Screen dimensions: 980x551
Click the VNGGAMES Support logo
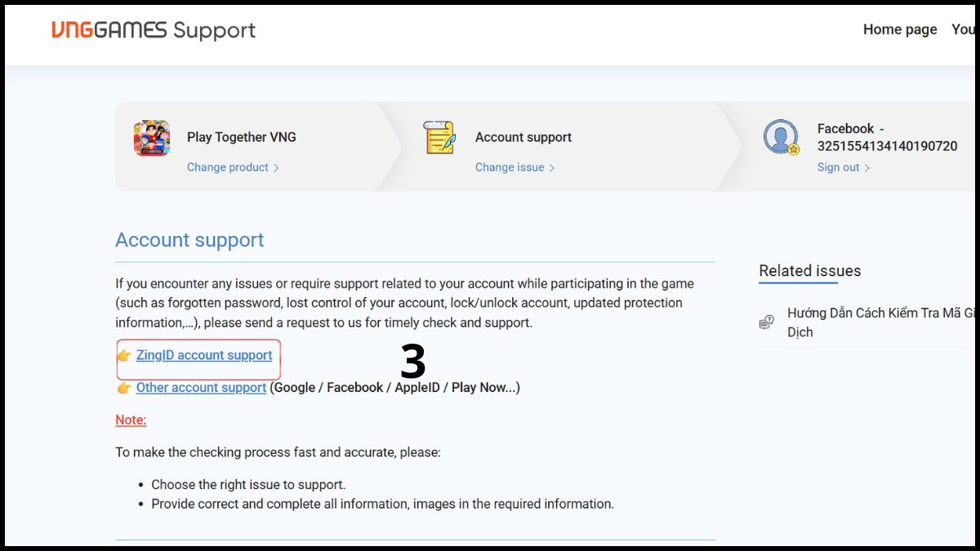pyautogui.click(x=154, y=30)
